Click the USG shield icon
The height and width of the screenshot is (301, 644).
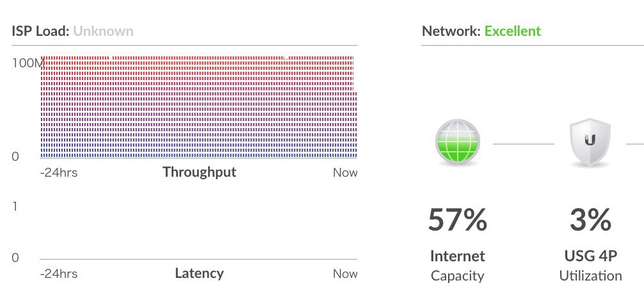pyautogui.click(x=590, y=142)
